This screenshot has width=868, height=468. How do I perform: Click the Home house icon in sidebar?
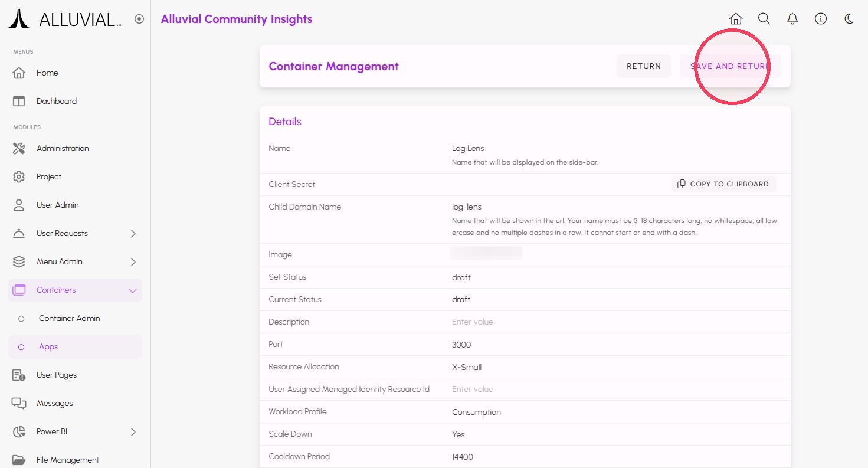point(19,73)
